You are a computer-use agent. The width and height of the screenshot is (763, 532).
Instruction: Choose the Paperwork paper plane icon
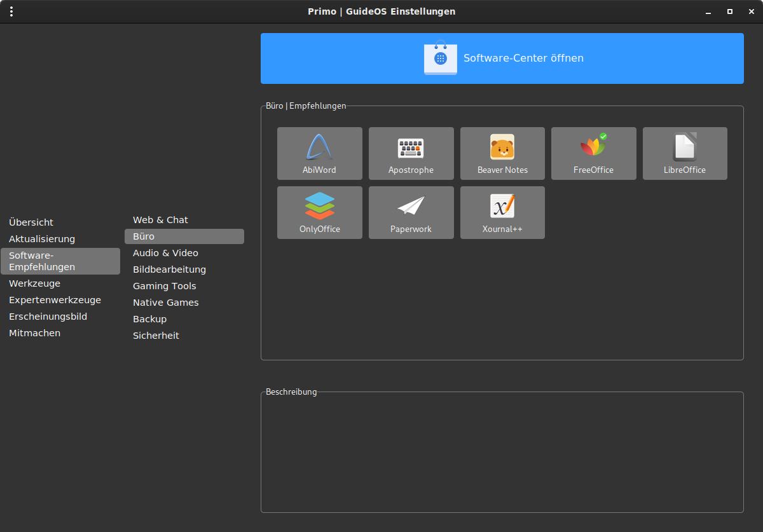click(x=411, y=206)
